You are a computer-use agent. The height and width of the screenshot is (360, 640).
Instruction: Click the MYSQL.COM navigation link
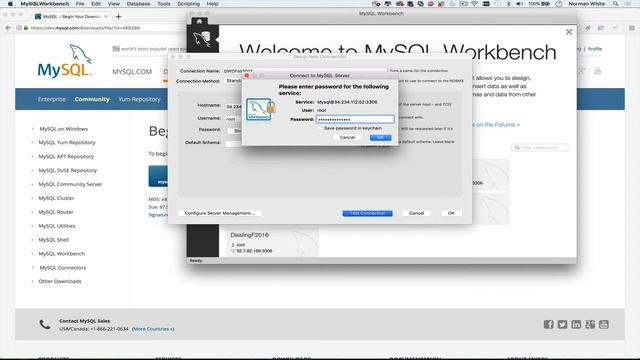[132, 71]
